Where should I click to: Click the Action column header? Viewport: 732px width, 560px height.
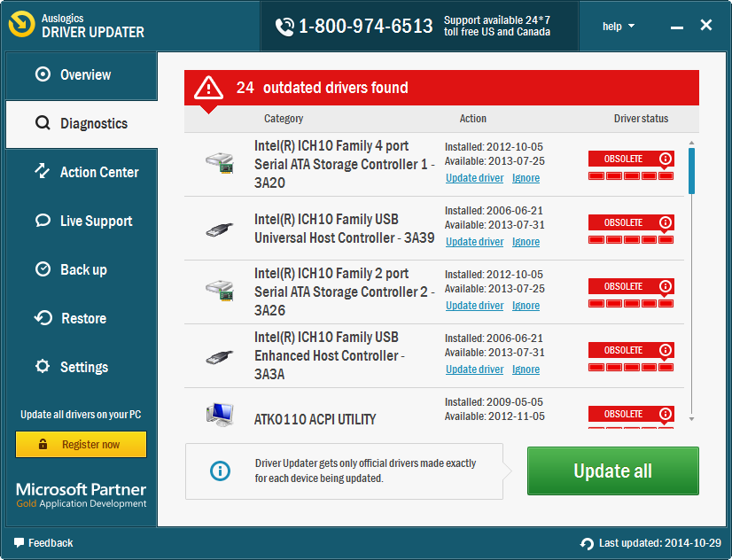pyautogui.click(x=473, y=119)
